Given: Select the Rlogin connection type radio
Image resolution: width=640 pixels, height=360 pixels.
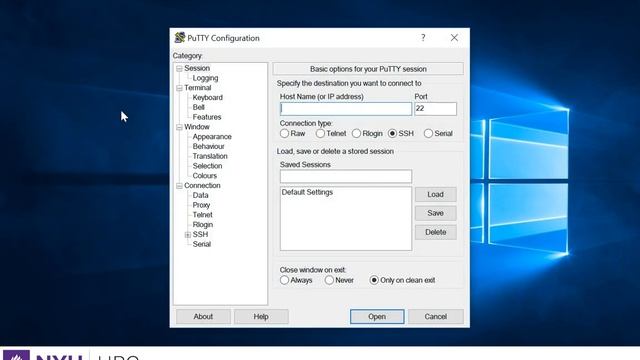Looking at the screenshot, I should pyautogui.click(x=356, y=133).
